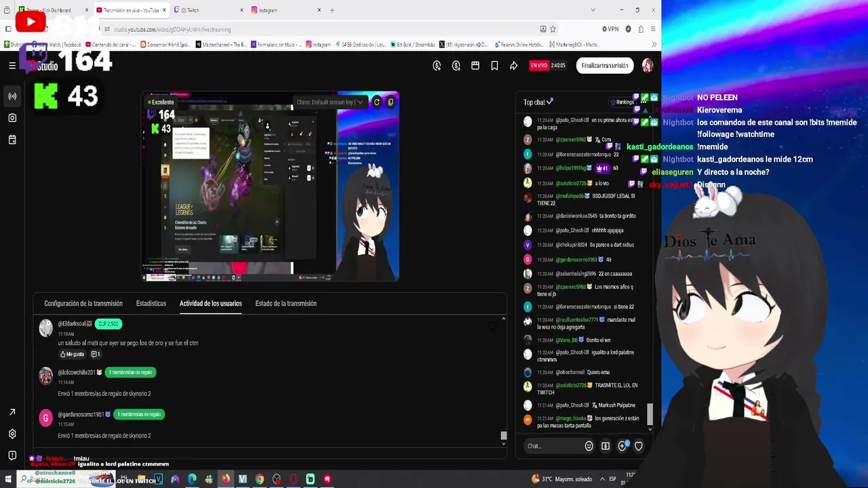Image resolution: width=868 pixels, height=488 pixels.
Task: Click the heart reaction icon in chat
Action: point(638,446)
